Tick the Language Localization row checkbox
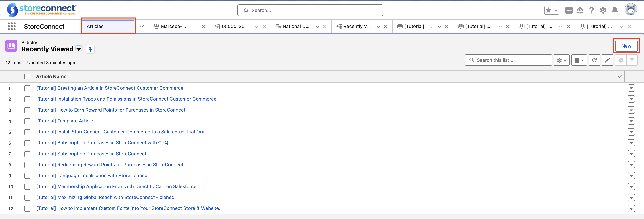Viewport: 644px width, 219px height. pos(27,176)
